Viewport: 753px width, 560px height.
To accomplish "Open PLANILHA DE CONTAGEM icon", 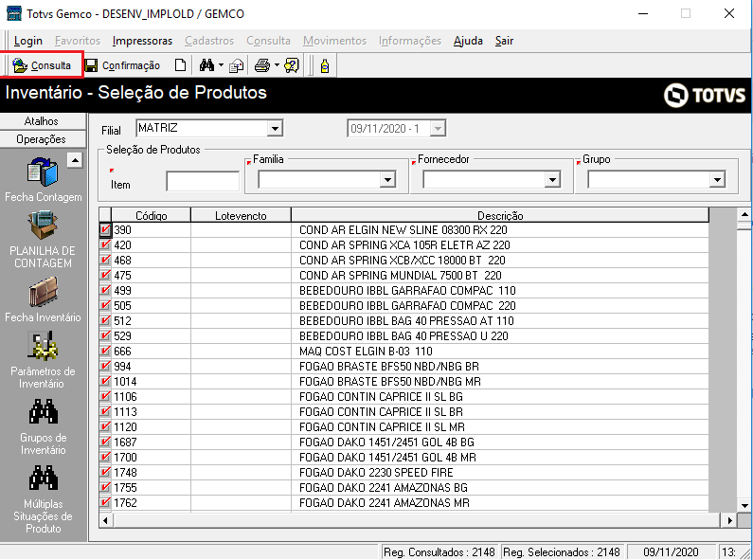I will click(43, 226).
